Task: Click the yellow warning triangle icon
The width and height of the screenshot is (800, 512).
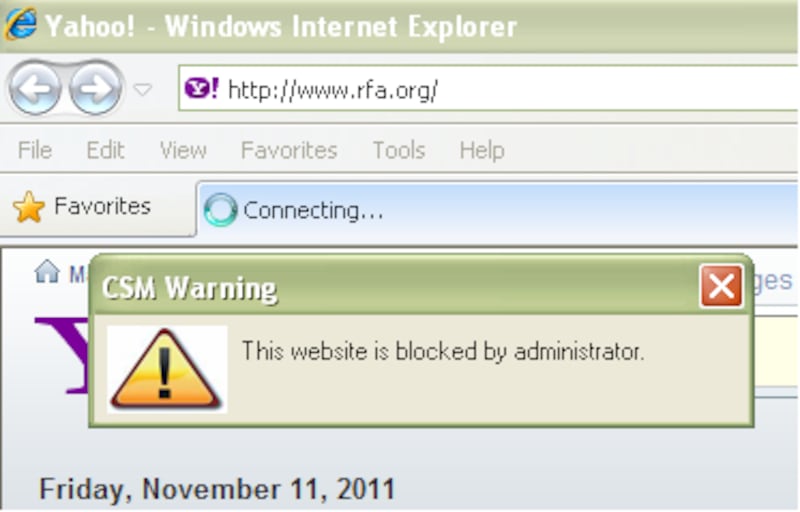Action: click(166, 369)
